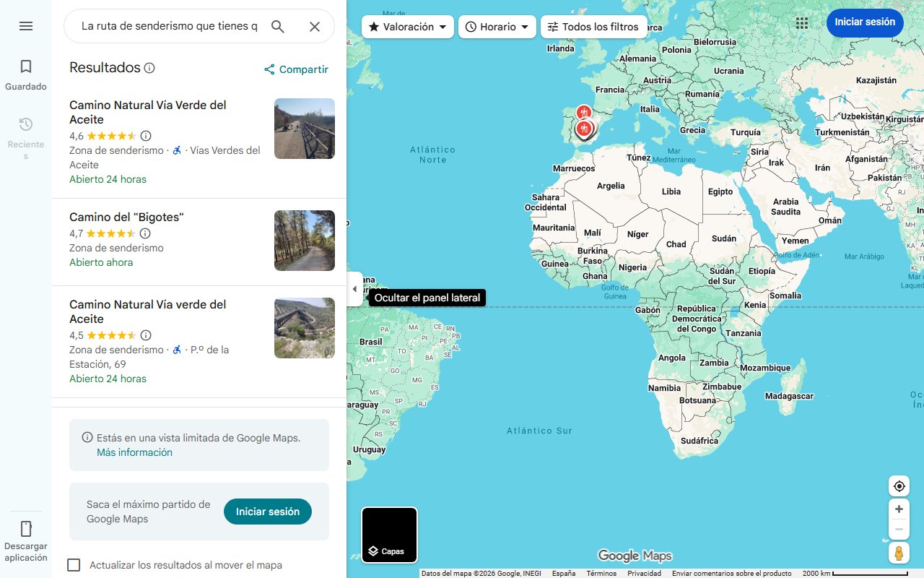The height and width of the screenshot is (578, 924).
Task: Click info icon next to Resultados
Action: tap(149, 68)
